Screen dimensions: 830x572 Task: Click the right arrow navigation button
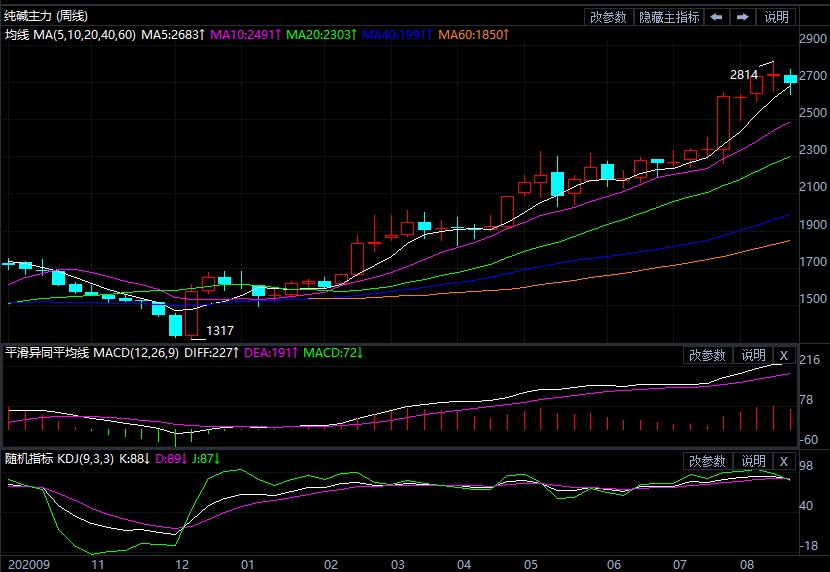point(743,17)
